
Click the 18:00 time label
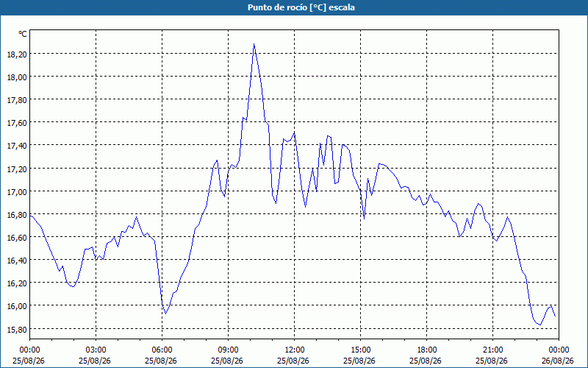pos(426,350)
